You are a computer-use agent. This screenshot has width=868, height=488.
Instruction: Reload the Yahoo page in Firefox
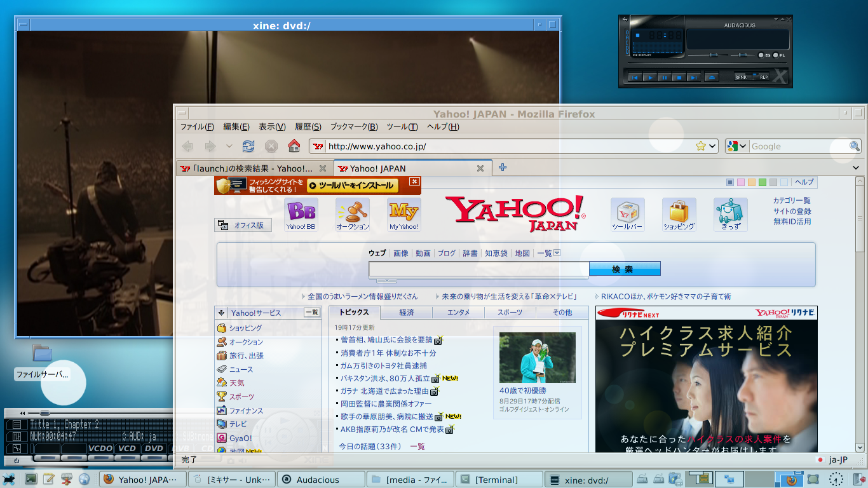point(248,146)
